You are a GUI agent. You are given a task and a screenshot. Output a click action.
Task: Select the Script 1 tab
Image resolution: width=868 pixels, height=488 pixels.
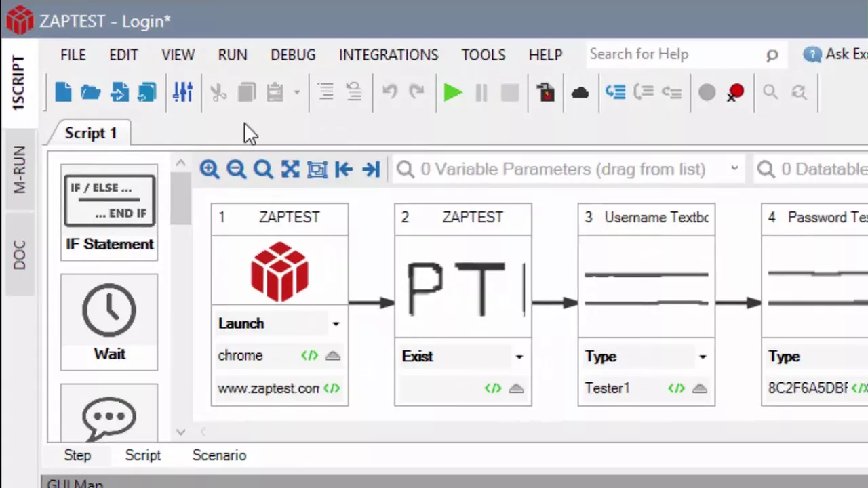91,133
